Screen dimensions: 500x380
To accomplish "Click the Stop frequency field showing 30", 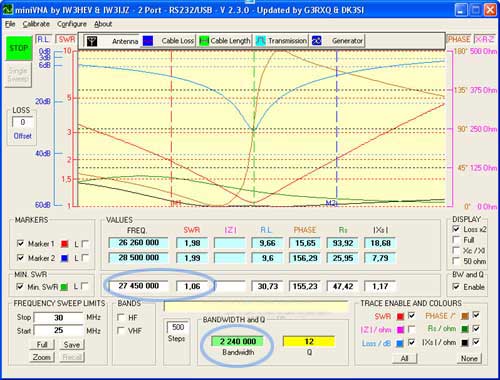I will [x=58, y=318].
